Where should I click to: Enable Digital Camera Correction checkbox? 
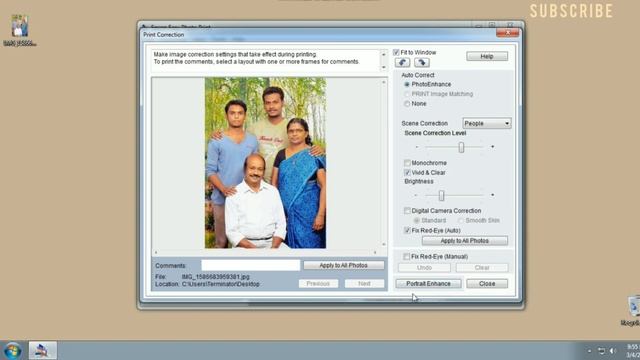(407, 211)
